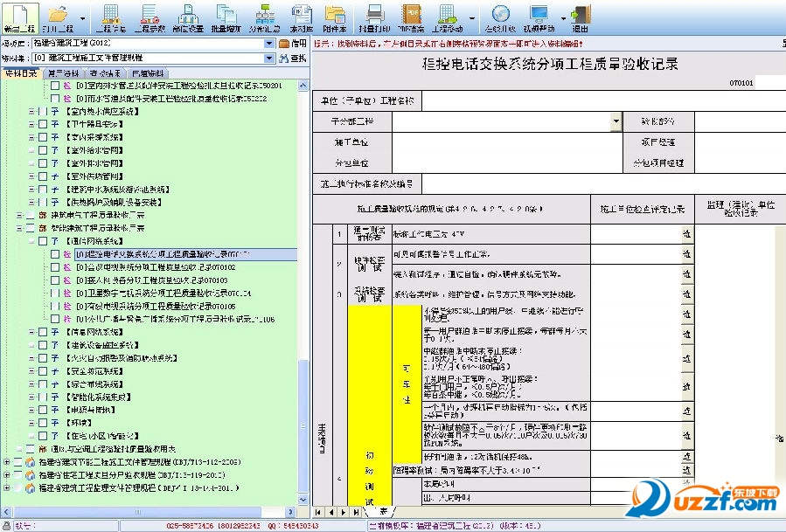
Task: Expand the 子分部工程 dropdown in the form
Action: (x=616, y=122)
